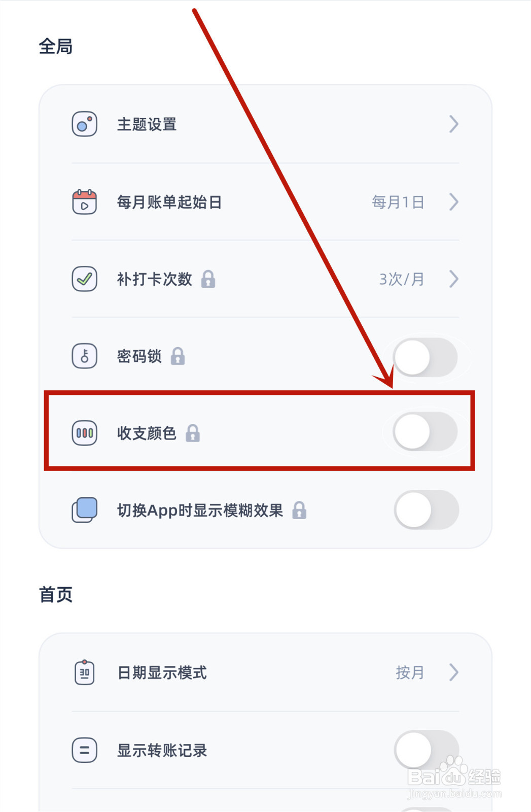Open 主题设置 via its chevron arrow
The height and width of the screenshot is (812, 531).
click(454, 124)
